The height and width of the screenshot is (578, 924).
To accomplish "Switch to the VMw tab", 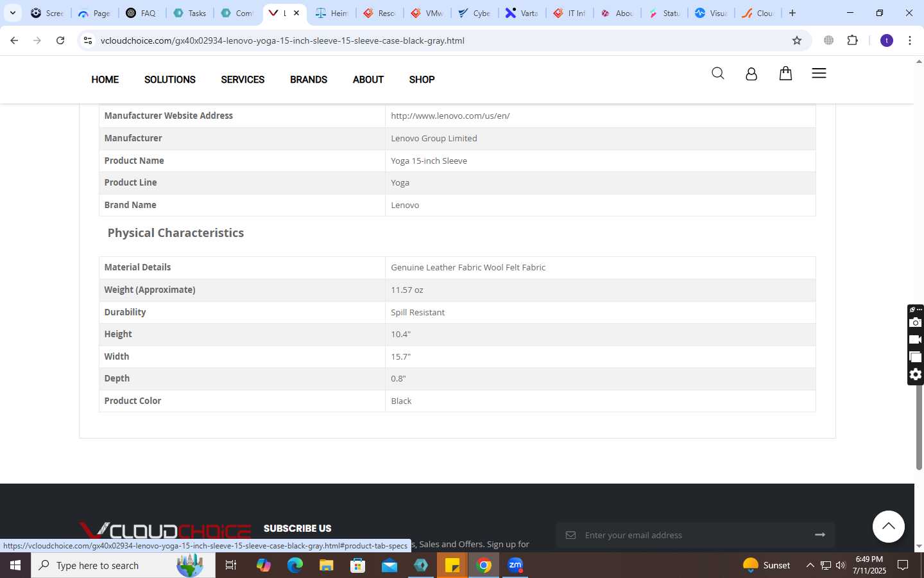I will 427,13.
